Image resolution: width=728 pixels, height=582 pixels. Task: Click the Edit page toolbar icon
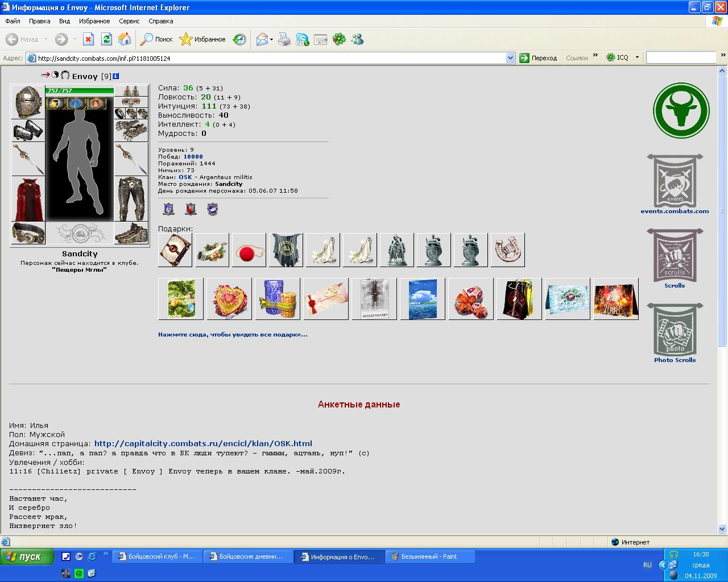tap(321, 39)
